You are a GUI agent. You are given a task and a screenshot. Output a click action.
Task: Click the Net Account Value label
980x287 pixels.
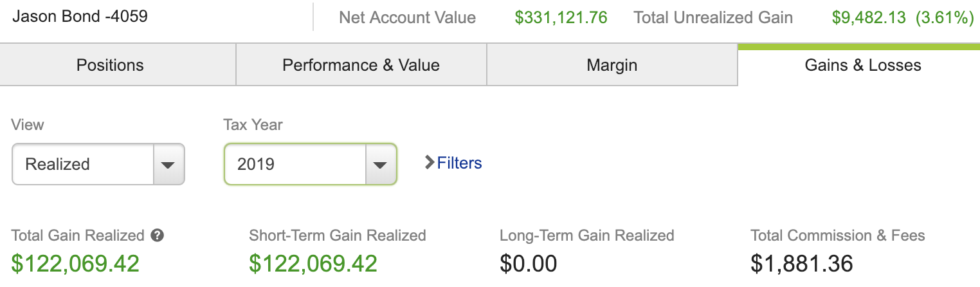pyautogui.click(x=407, y=17)
